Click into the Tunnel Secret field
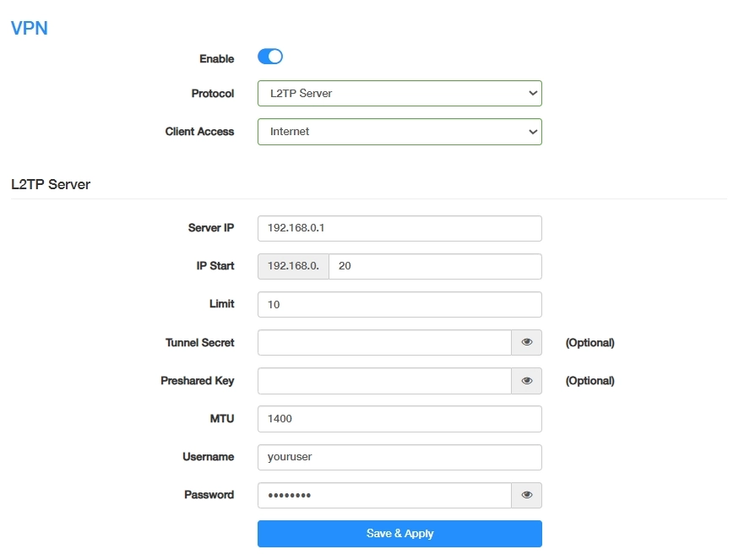Viewport: 739px width, 560px height. (x=384, y=343)
